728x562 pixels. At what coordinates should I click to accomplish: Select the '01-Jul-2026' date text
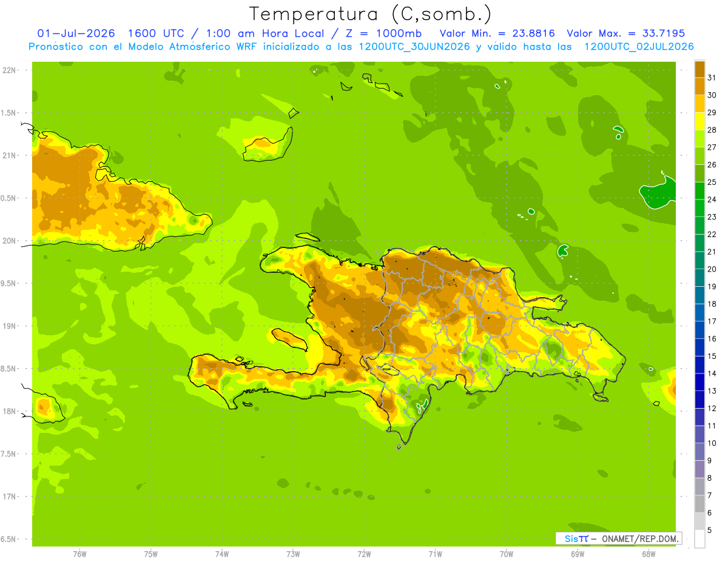click(x=76, y=33)
